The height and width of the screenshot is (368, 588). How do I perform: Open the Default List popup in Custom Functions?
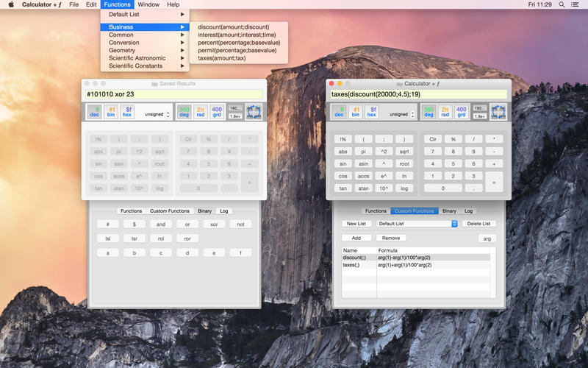pos(417,224)
